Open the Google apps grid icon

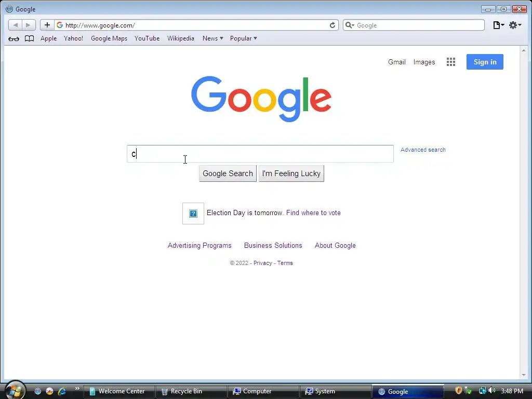pos(451,62)
